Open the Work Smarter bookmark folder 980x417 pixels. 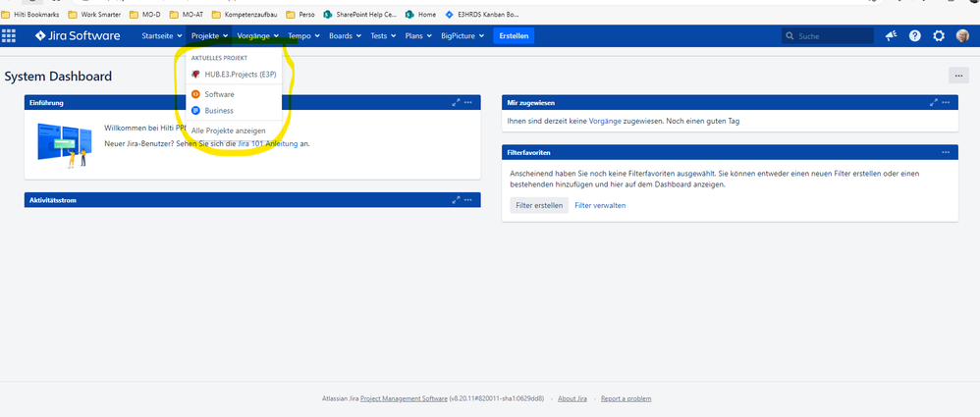[94, 15]
